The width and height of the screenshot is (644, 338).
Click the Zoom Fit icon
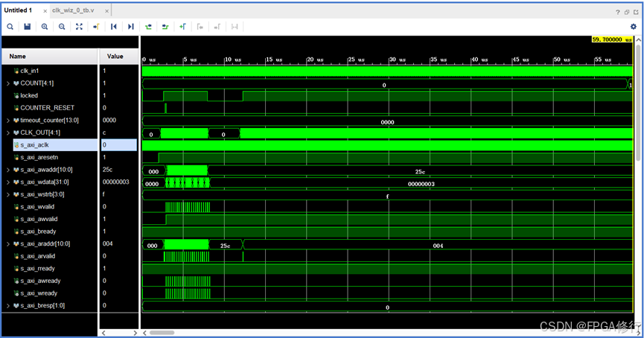coord(79,27)
